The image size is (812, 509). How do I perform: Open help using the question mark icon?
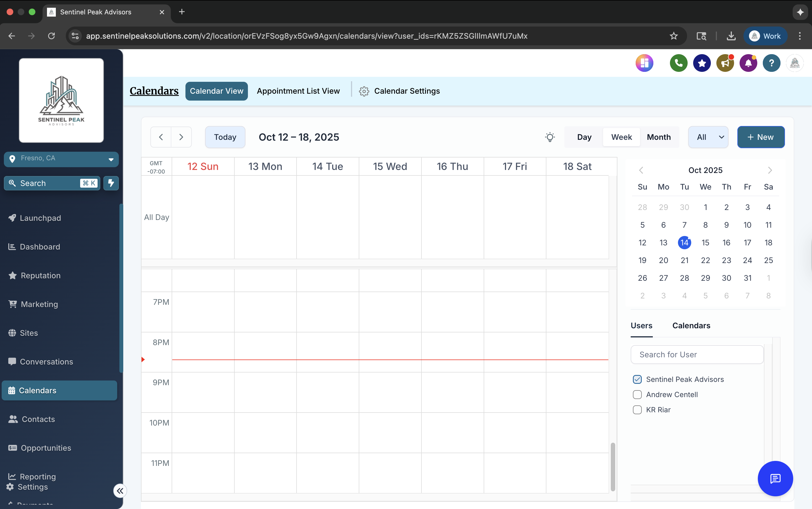tap(771, 63)
